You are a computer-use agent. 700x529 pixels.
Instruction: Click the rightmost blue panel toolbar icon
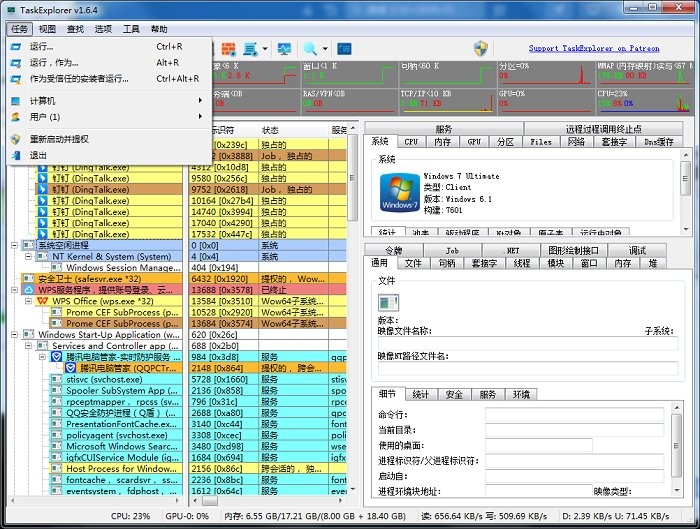344,48
